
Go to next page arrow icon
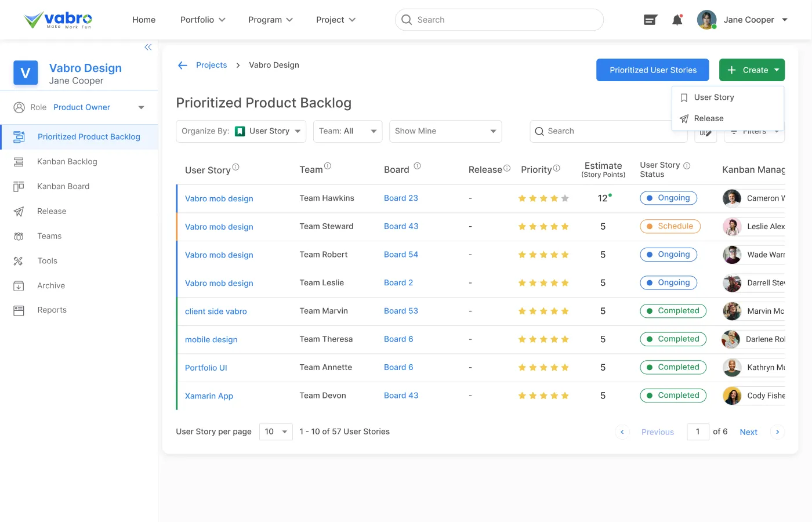pyautogui.click(x=777, y=432)
